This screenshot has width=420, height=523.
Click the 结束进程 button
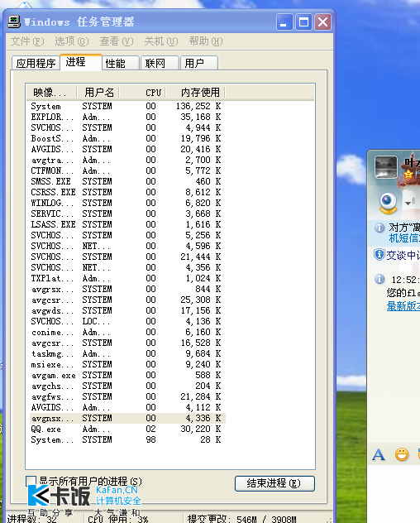tap(274, 483)
